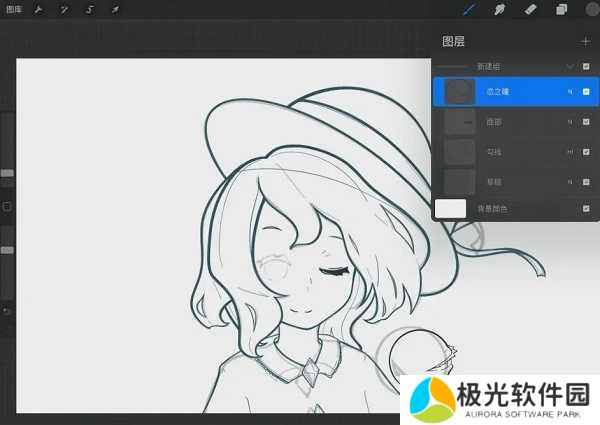Open the Actions wrench menu
The width and height of the screenshot is (600, 425).
coord(39,10)
